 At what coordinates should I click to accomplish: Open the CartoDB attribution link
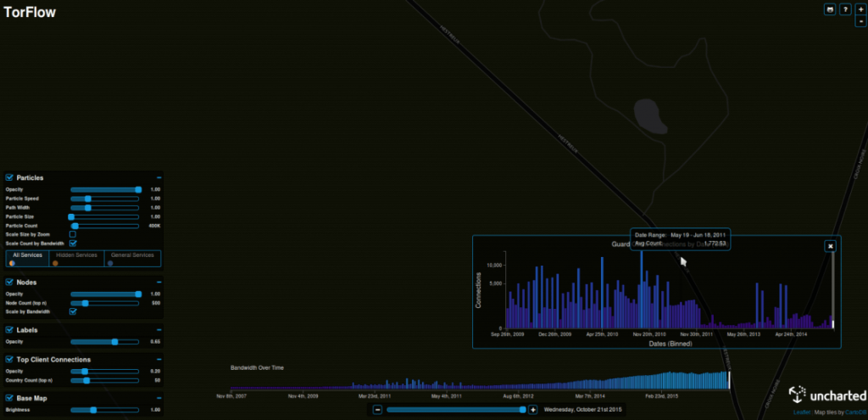(854, 412)
